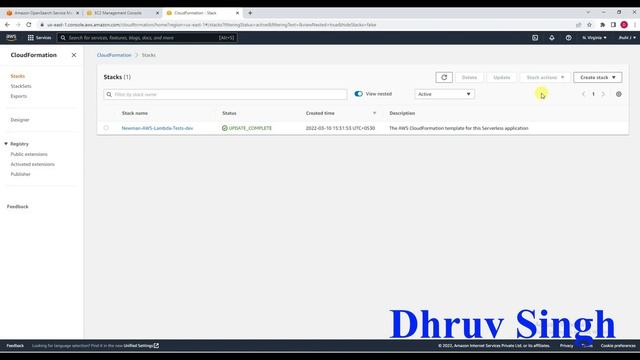This screenshot has height=360, width=640.
Task: Sort by Created time column arrow
Action: coord(374,113)
